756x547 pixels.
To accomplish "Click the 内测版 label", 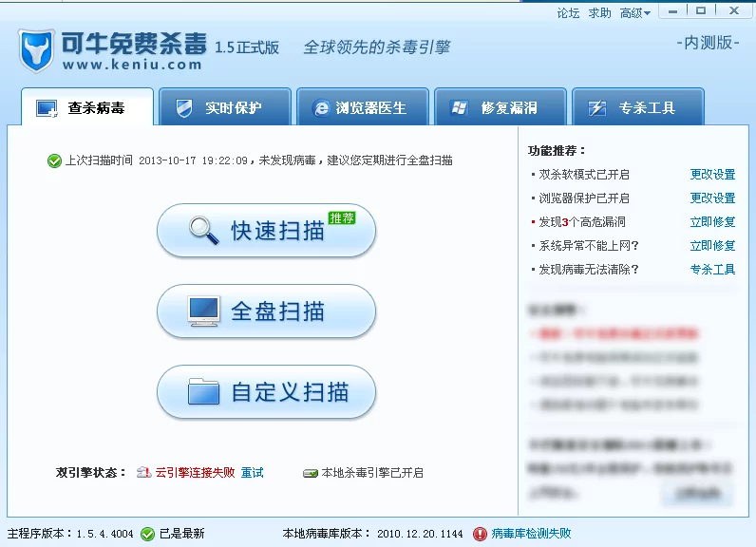I will pyautogui.click(x=708, y=43).
